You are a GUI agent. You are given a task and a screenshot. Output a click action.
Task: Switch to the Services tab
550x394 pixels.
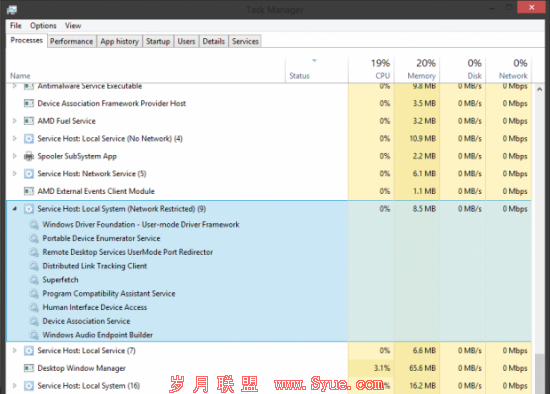[x=245, y=41]
